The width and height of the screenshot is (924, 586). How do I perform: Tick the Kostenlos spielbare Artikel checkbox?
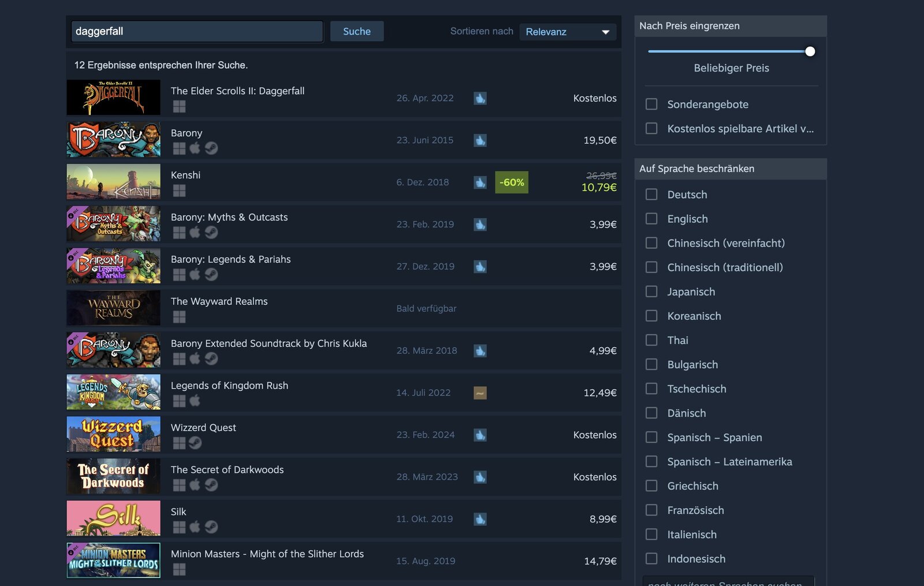click(651, 128)
